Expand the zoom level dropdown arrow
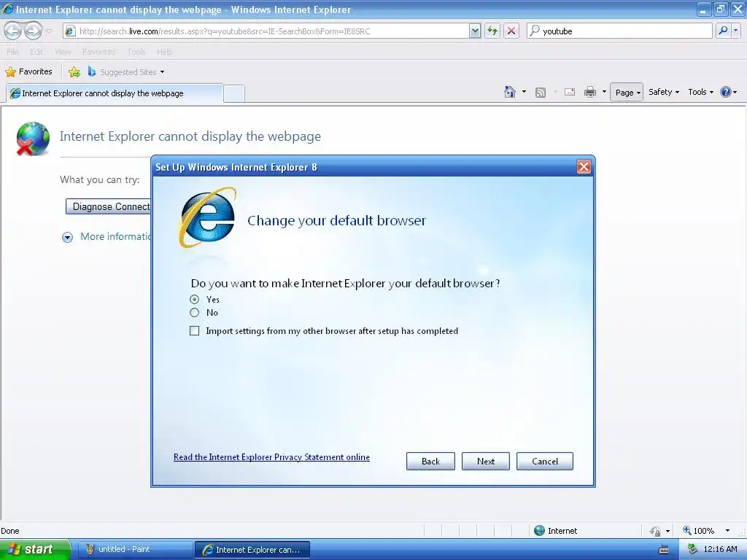Screen dimensions: 747x560 [727, 531]
